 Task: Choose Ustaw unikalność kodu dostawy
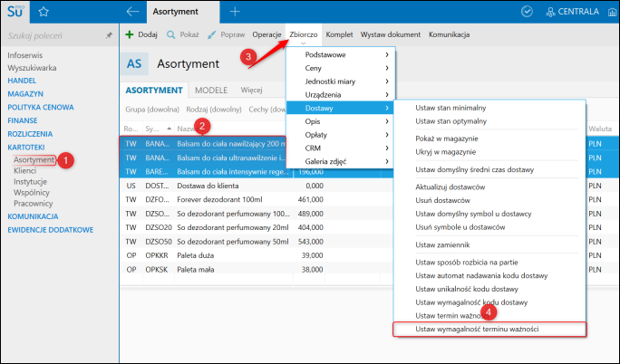pos(467,289)
